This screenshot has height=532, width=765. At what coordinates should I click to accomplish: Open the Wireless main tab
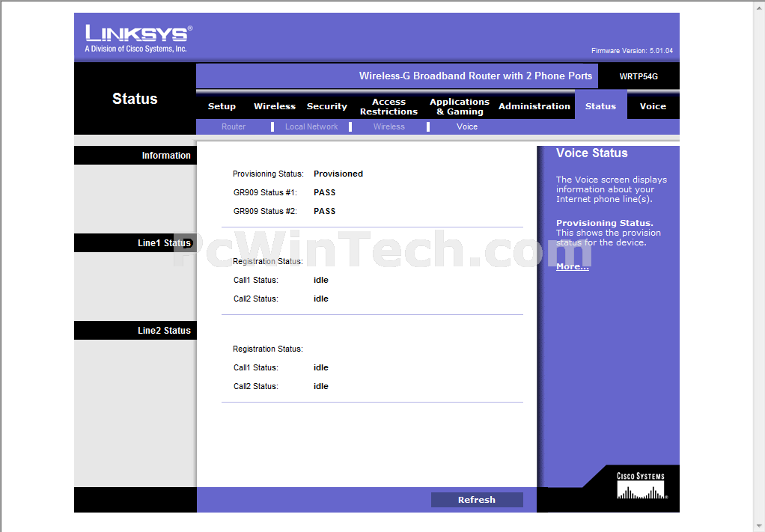(275, 106)
